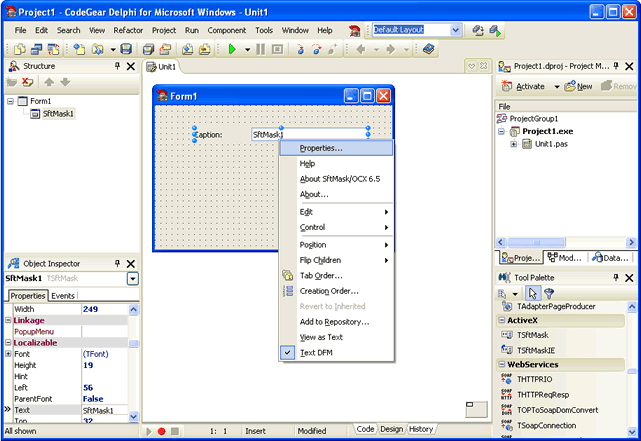Click Set debug desktop icon
641x441 pixels.
[x=495, y=31]
